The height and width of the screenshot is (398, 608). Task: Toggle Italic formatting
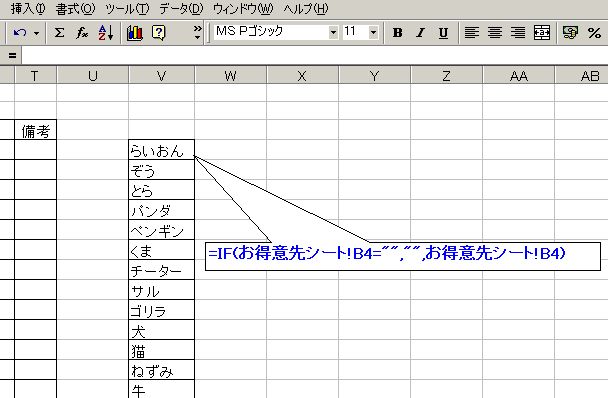pyautogui.click(x=420, y=33)
